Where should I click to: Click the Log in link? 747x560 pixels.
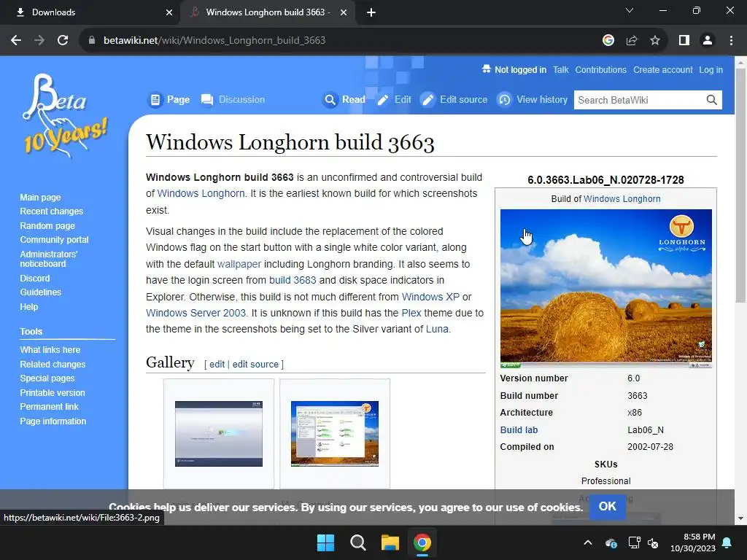(711, 69)
